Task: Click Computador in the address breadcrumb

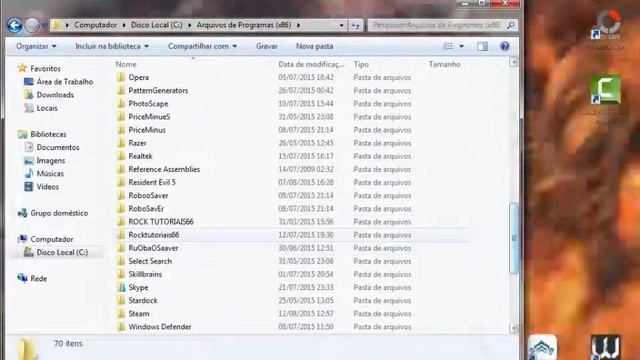Action: click(96, 25)
